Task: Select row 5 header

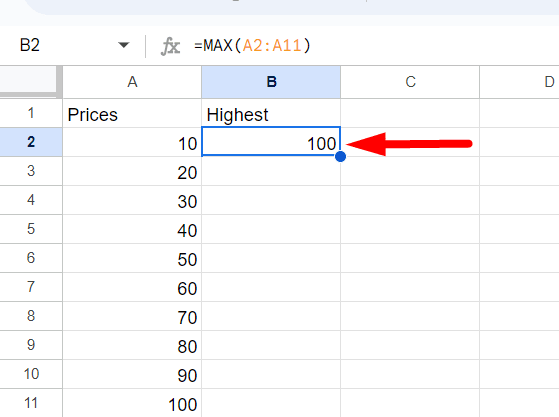Action: [31, 229]
